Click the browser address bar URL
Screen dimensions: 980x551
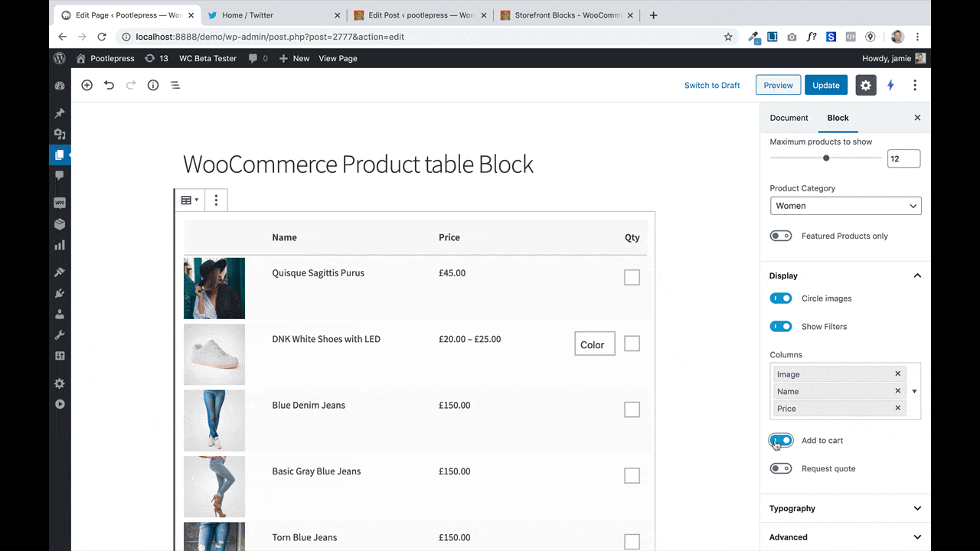point(269,37)
